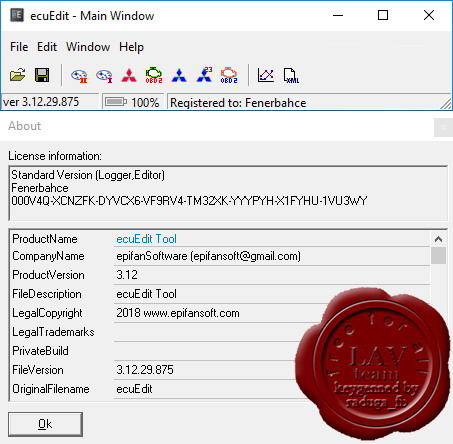Click the Ok button in About dialog

pyautogui.click(x=45, y=424)
